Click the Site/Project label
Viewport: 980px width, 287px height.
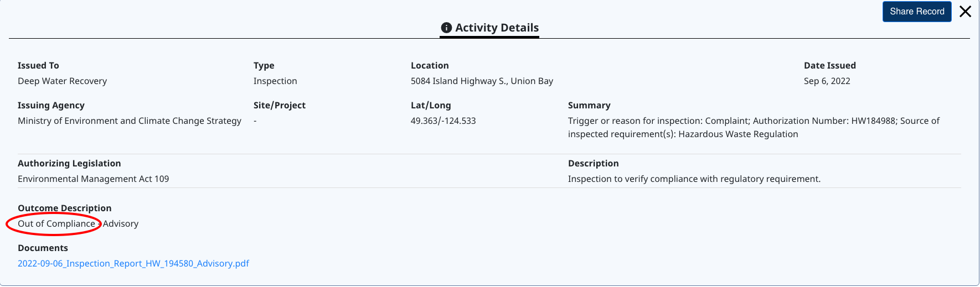tap(280, 105)
